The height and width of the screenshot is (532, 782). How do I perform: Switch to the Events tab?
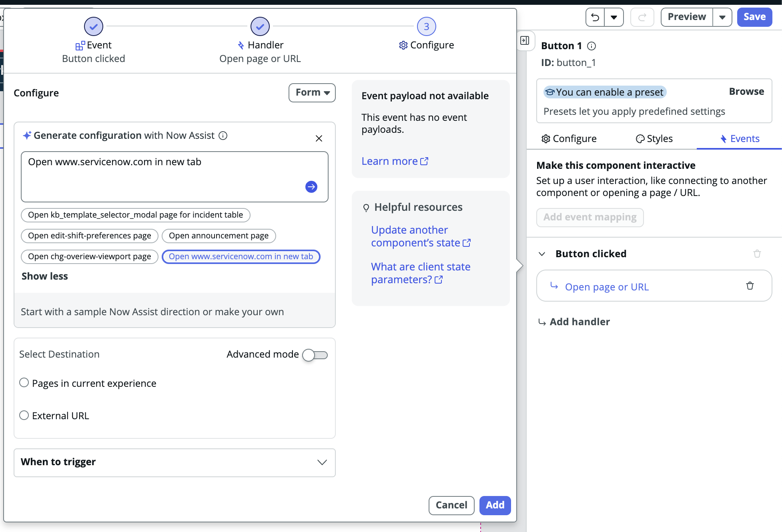point(740,139)
